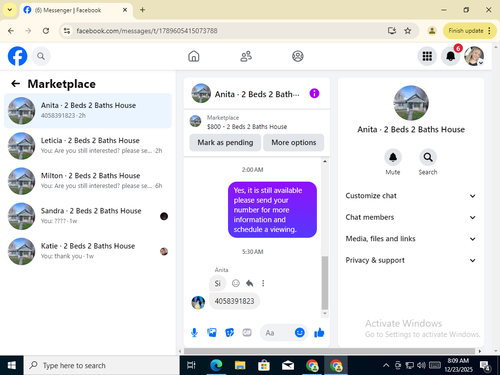This screenshot has width=500, height=375.
Task: Open the Katie 2 Beds 2 Baths chat
Action: click(88, 251)
